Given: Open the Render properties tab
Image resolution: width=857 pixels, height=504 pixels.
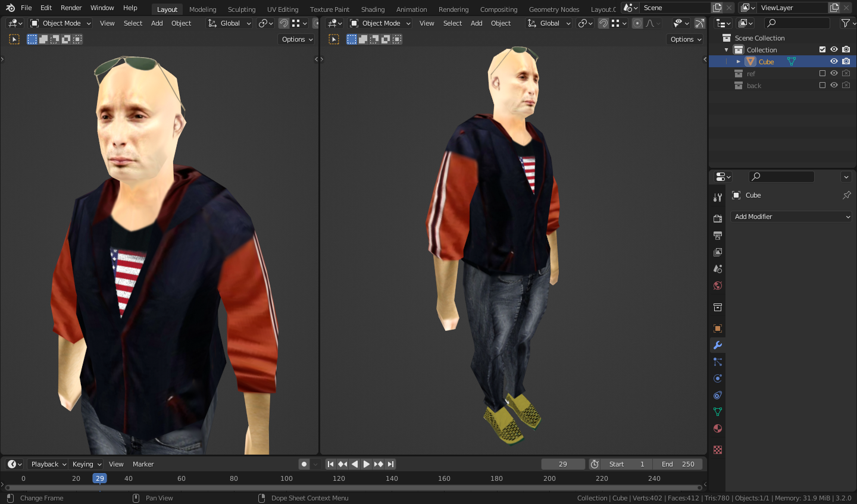Looking at the screenshot, I should tap(718, 219).
